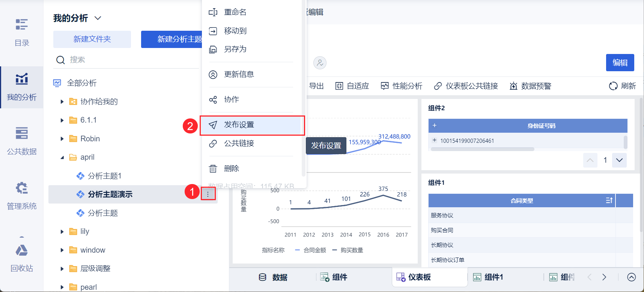Screen dimensions: 644x292
Task: Open 管理系统 from the sidebar
Action: pos(22,196)
